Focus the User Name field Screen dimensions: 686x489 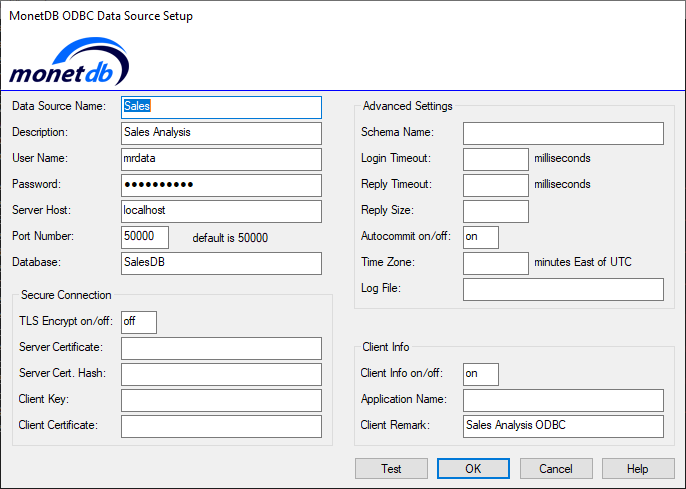(221, 159)
